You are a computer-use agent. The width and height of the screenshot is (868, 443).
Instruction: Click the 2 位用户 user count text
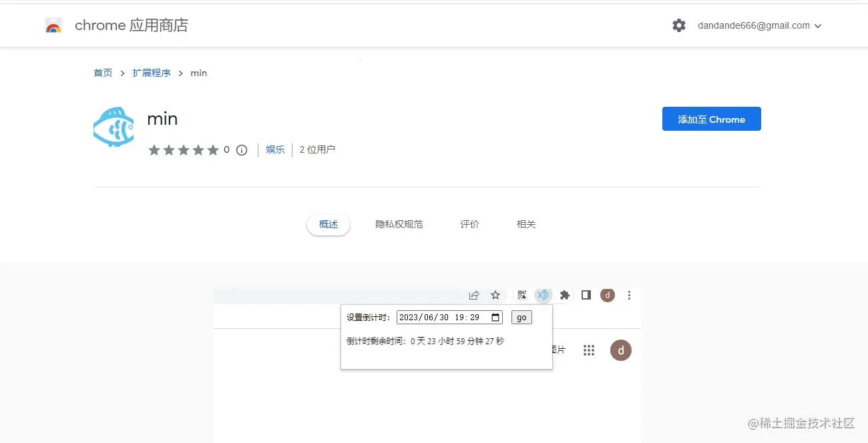[317, 149]
